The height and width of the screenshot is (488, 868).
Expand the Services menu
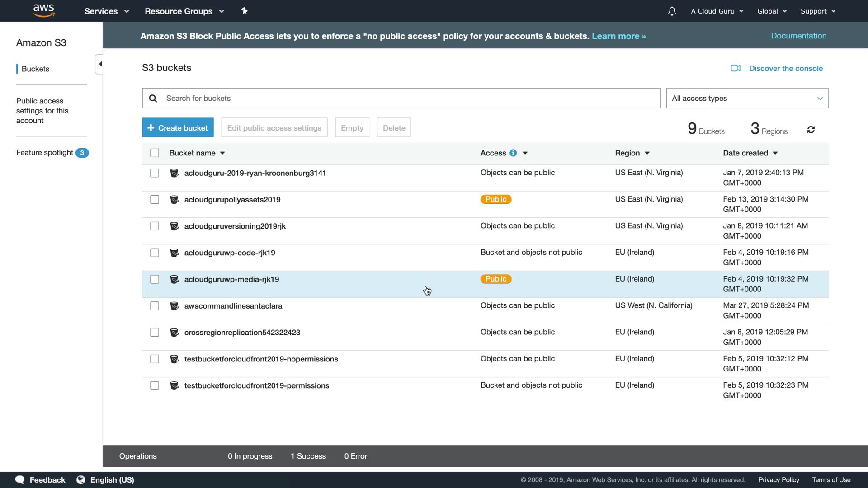coord(106,11)
